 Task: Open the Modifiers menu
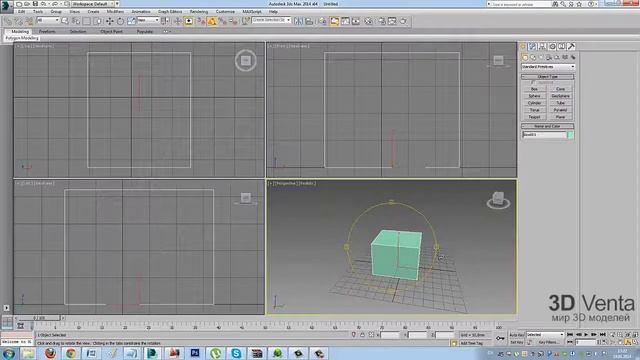pyautogui.click(x=115, y=12)
